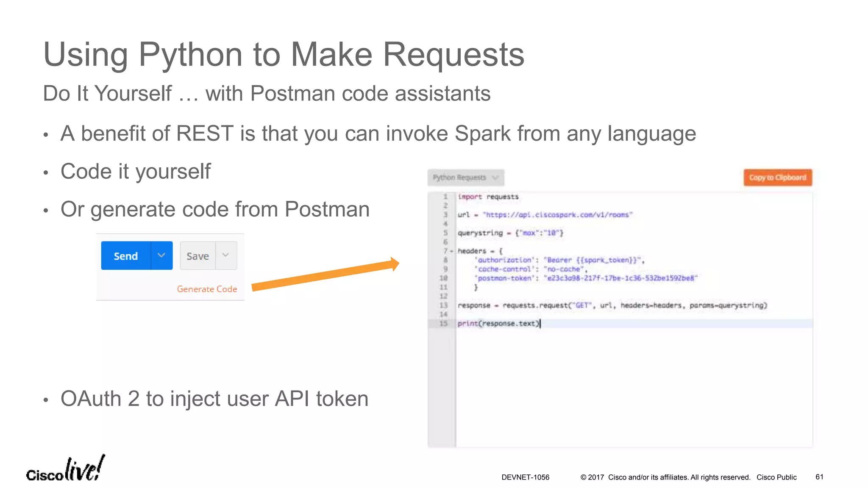The width and height of the screenshot is (868, 488).
Task: Click the blue Send button
Action: 126,256
